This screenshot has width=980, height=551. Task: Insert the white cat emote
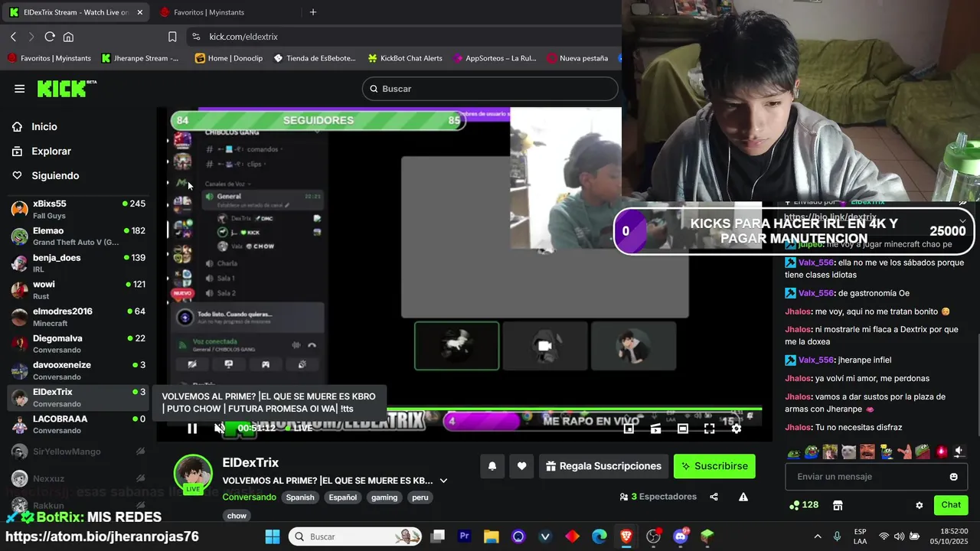848,452
